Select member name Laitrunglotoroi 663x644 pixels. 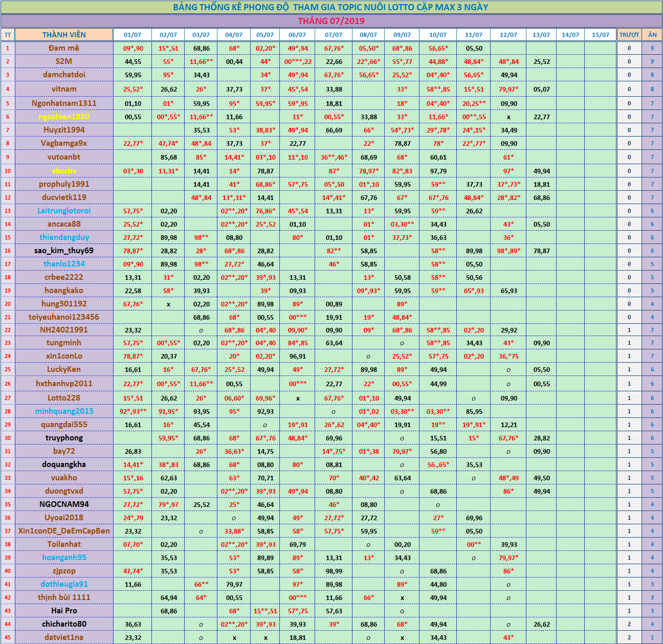(x=64, y=211)
